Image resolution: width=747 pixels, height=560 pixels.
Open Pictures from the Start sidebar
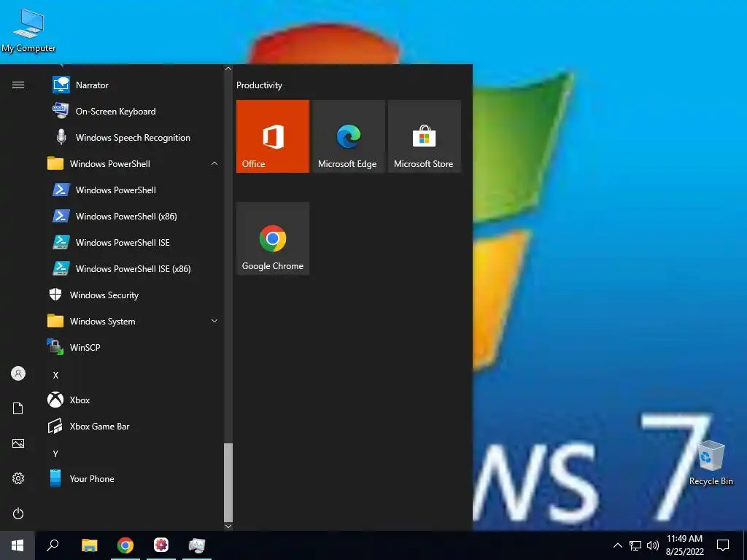click(18, 443)
